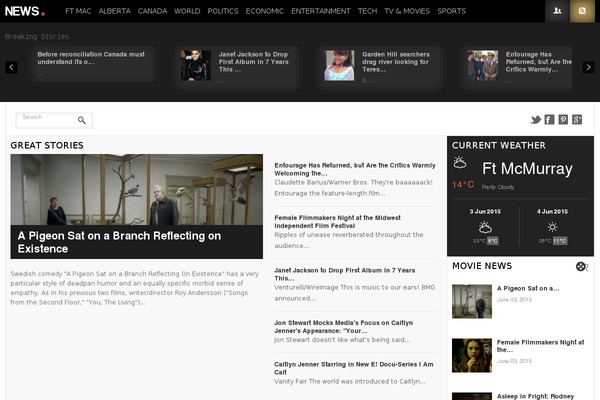Click the '3 Jun 2015' forecast date
Viewport: 600px width, 400px height.
point(485,211)
